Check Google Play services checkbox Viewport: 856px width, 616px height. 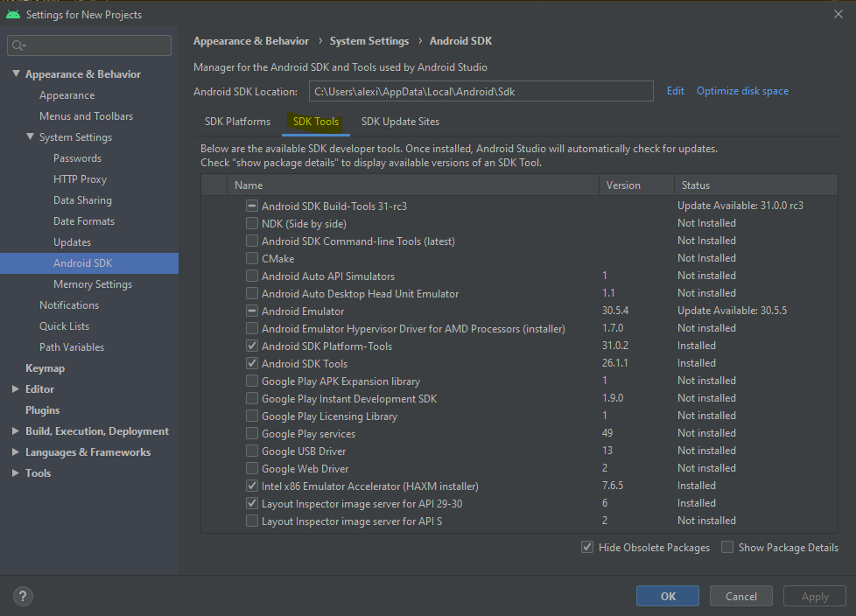click(x=252, y=433)
